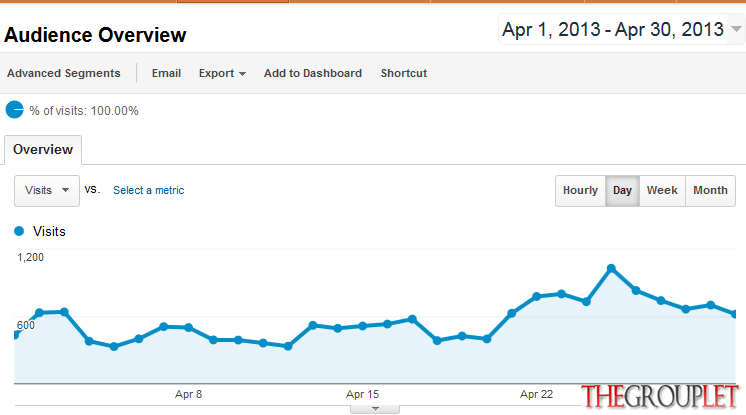Select the Overview tab

coord(43,150)
